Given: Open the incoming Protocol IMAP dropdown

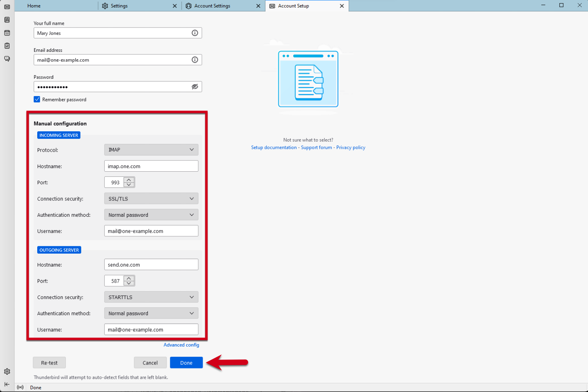Looking at the screenshot, I should [151, 150].
